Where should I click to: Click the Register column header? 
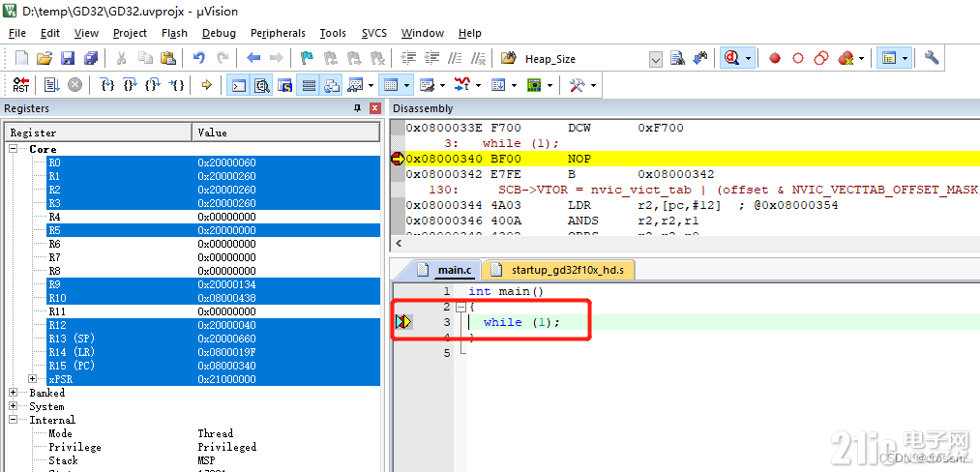pyautogui.click(x=99, y=133)
